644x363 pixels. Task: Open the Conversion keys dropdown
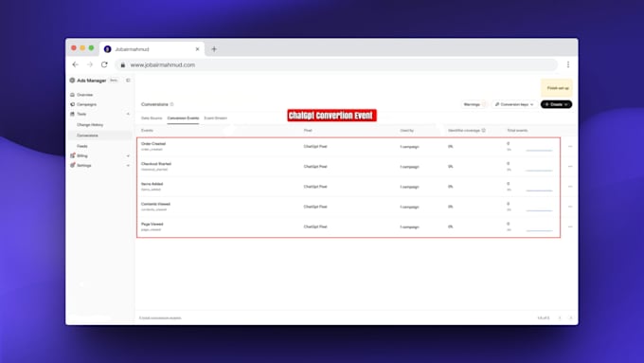click(x=514, y=104)
